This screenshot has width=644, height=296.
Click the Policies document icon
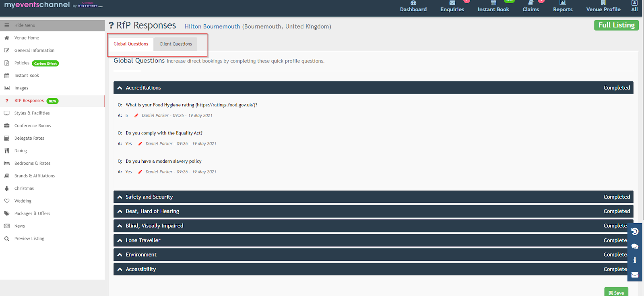7,63
